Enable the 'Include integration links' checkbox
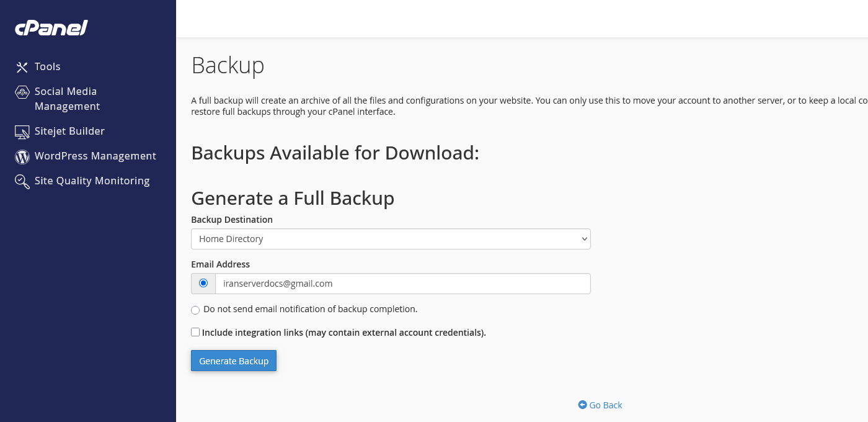 [195, 332]
